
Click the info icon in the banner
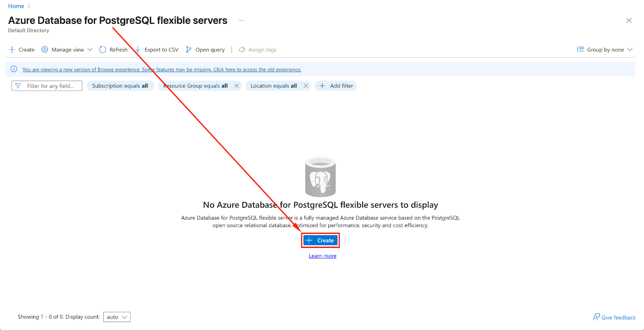coord(14,69)
